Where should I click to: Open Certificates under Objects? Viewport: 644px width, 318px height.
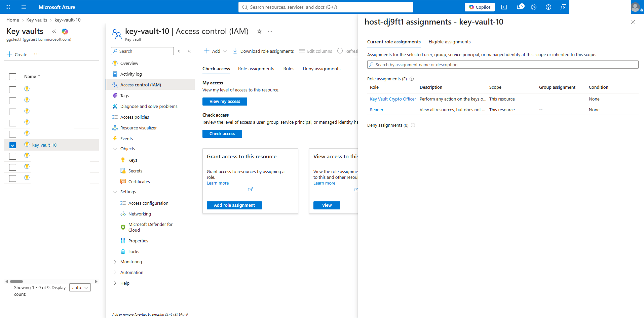click(139, 182)
